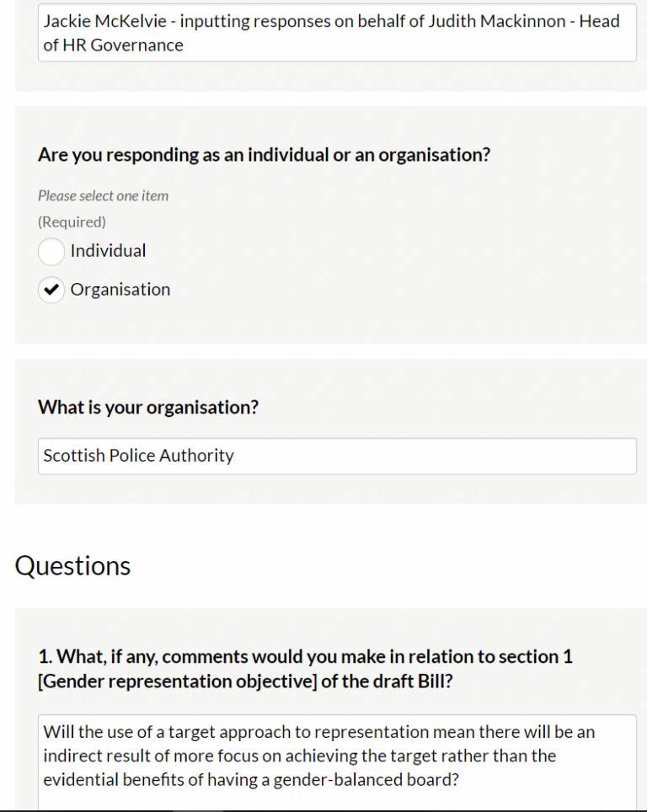Screen dimensions: 647x812
Task: Click the 'Please select one item' hint
Action: tap(103, 195)
